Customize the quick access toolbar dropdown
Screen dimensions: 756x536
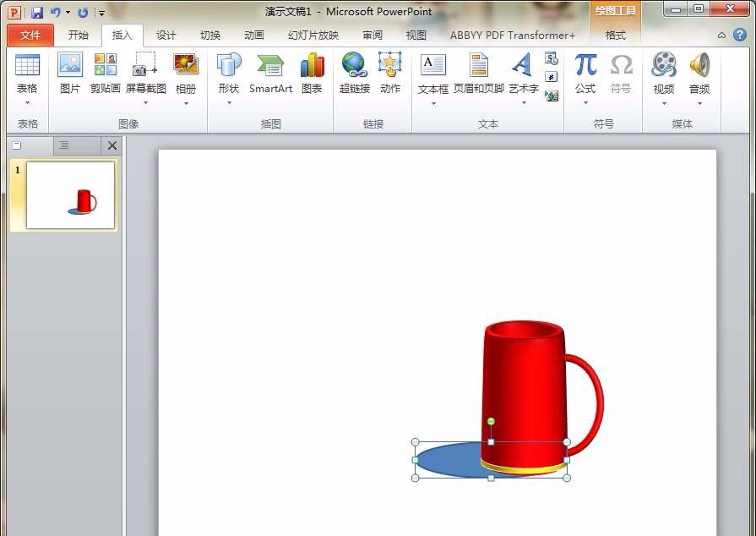pos(101,13)
